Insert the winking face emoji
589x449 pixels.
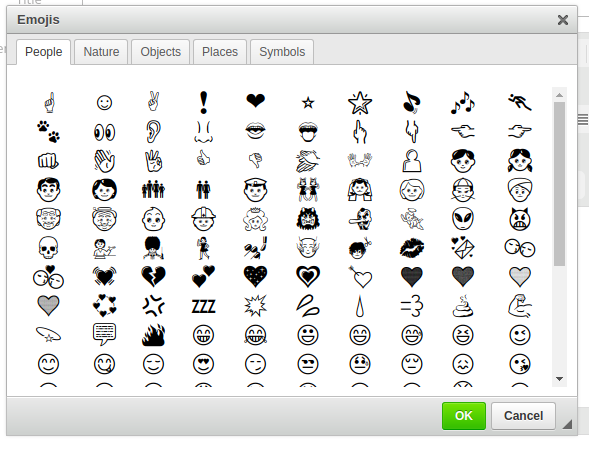click(520, 335)
